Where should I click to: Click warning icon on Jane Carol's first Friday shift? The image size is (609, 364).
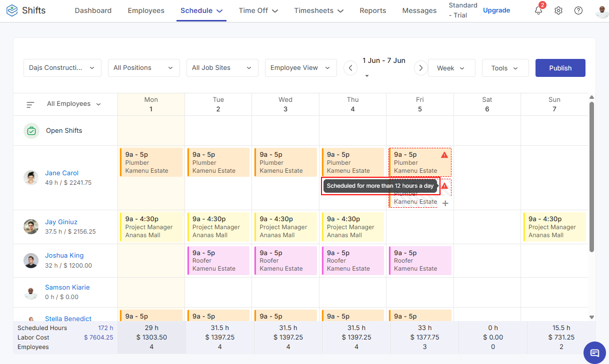coord(444,155)
